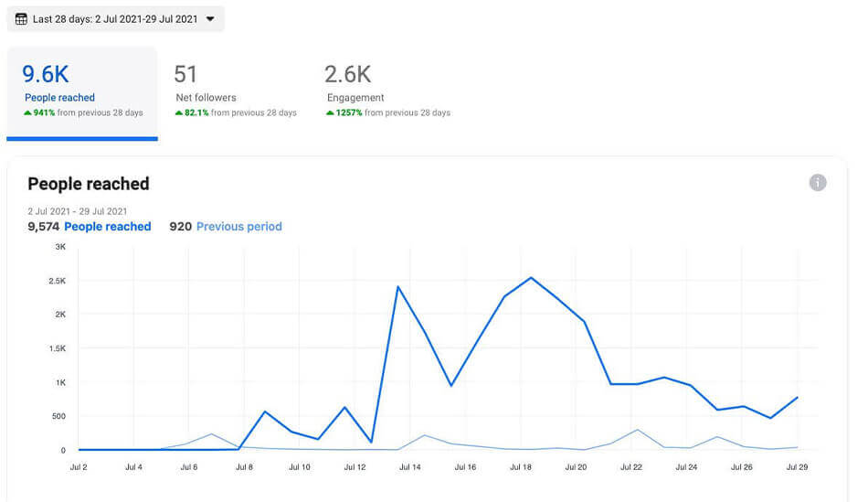Click the 920 Previous period legend label
The height and width of the screenshot is (502, 868).
tap(226, 227)
